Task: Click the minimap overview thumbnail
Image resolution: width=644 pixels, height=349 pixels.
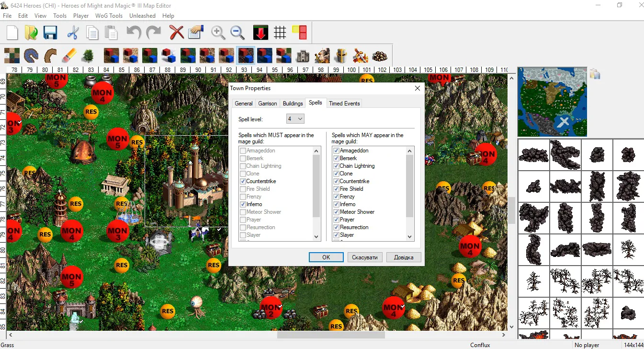Action: click(553, 102)
